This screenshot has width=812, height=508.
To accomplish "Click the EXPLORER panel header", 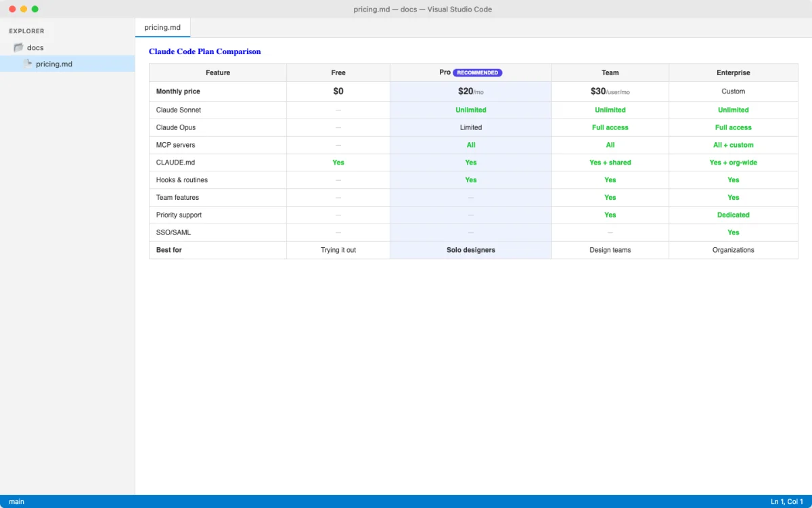I will point(27,31).
